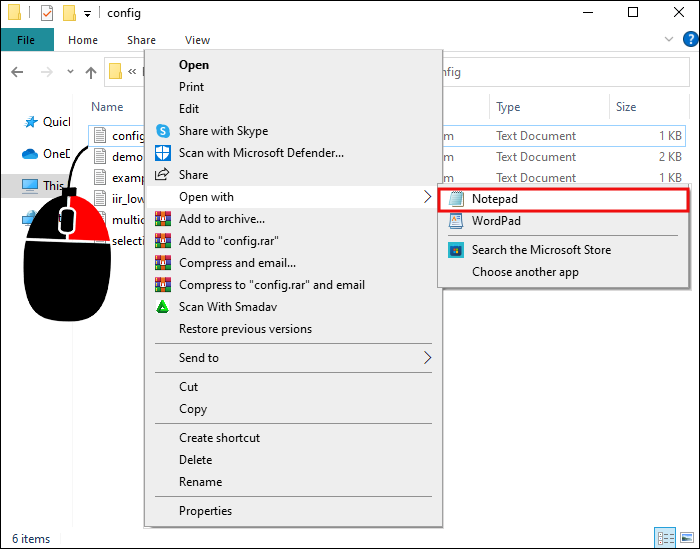Click the Skype icon in context menu
Screen dimensions: 700x549
(162, 131)
